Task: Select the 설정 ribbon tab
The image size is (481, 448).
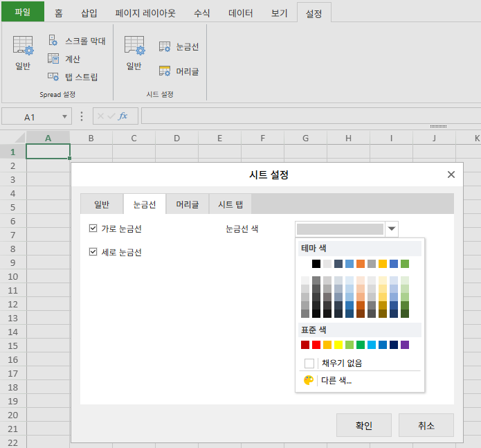Action: tap(314, 13)
